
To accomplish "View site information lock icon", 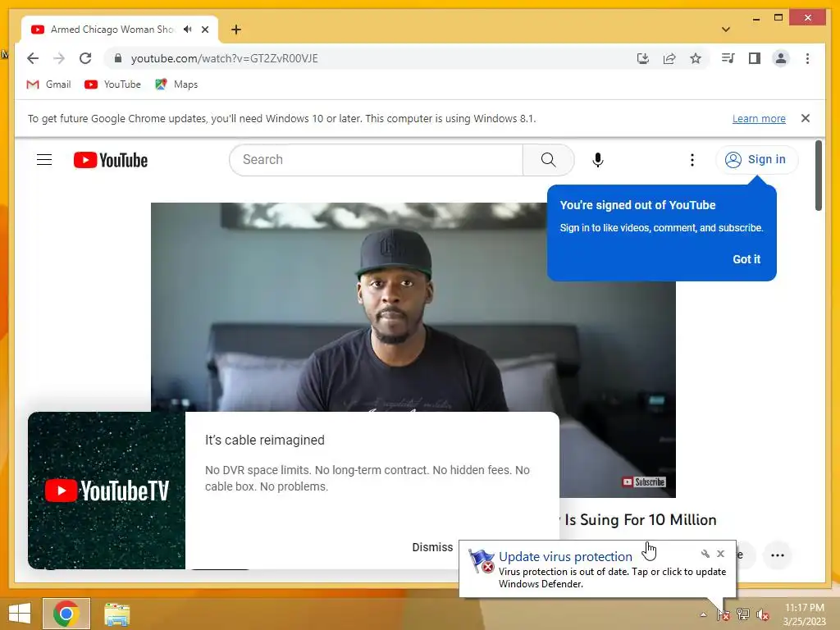I will pos(118,58).
